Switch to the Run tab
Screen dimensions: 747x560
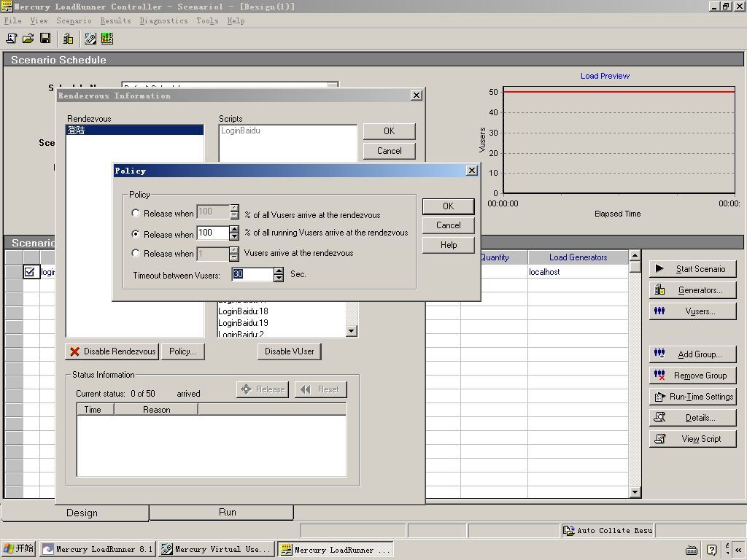(x=222, y=512)
